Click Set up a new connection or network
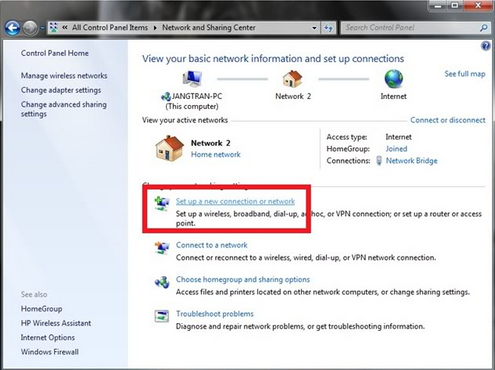This screenshot has height=370, width=495. (235, 201)
